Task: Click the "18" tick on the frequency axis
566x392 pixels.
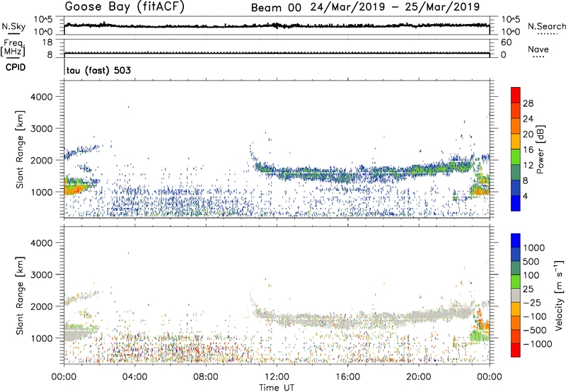Action: pos(47,42)
